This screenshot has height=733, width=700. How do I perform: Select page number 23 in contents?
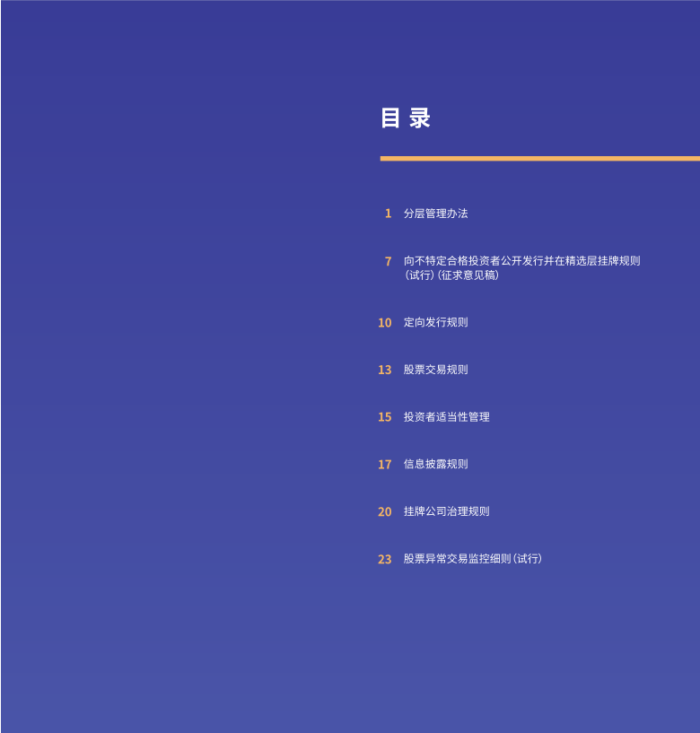[384, 560]
